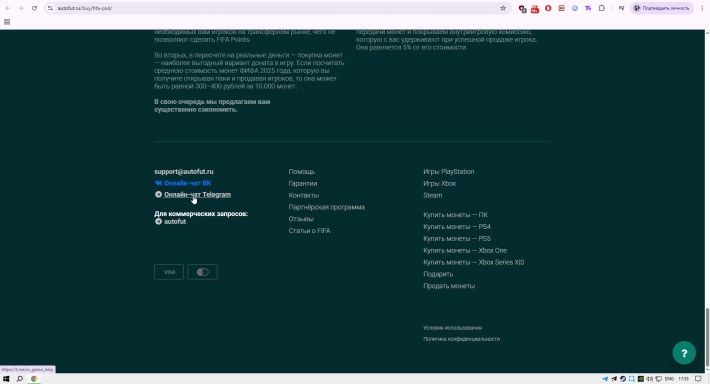The width and height of the screenshot is (710, 384).
Task: Open Windows taskbar search
Action: [x=20, y=379]
